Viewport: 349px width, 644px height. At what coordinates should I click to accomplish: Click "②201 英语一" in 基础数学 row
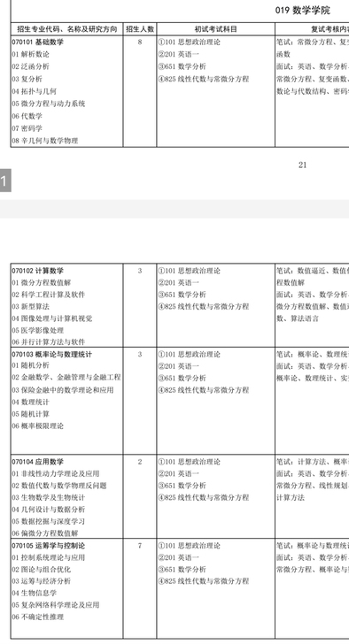(179, 54)
